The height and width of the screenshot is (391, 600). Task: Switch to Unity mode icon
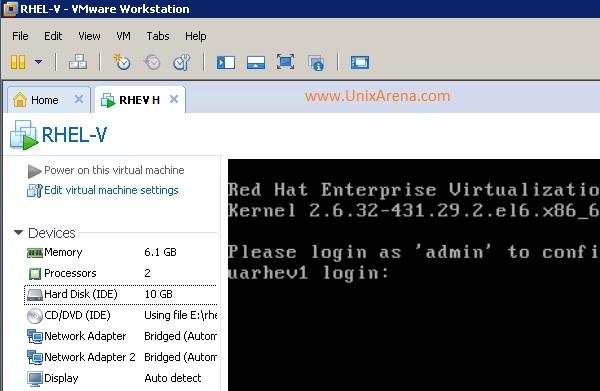click(x=316, y=62)
